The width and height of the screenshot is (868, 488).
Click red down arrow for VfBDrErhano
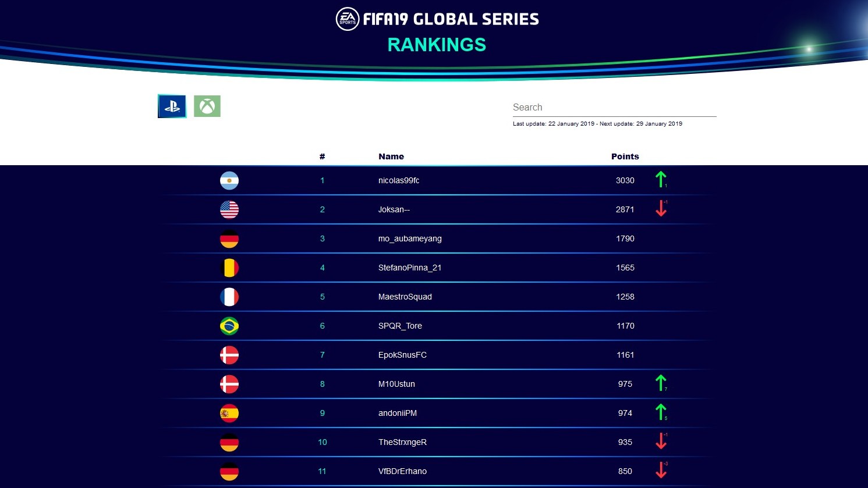(x=661, y=470)
